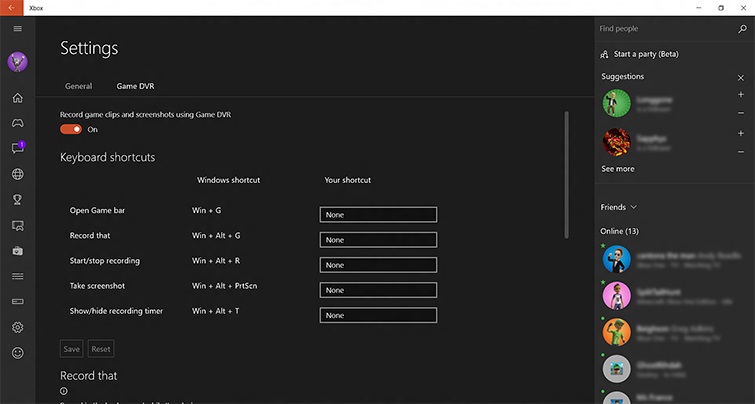The image size is (755, 404).
Task: Dismiss second suggested friend with minus
Action: (x=741, y=152)
